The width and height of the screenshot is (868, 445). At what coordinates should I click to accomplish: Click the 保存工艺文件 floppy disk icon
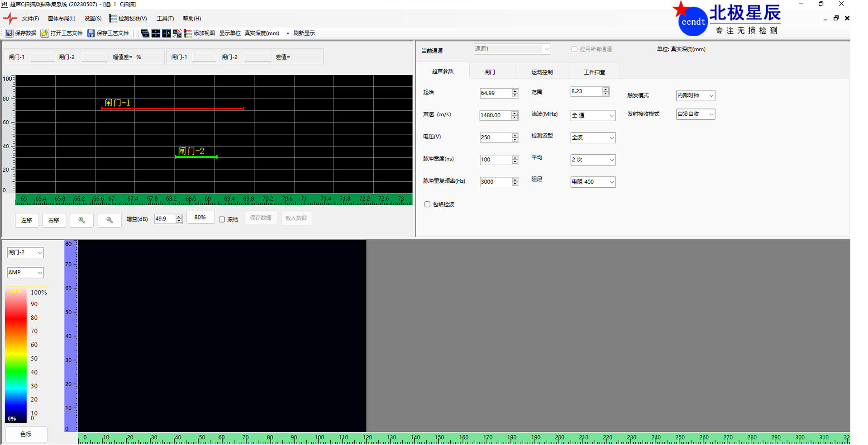[x=91, y=33]
